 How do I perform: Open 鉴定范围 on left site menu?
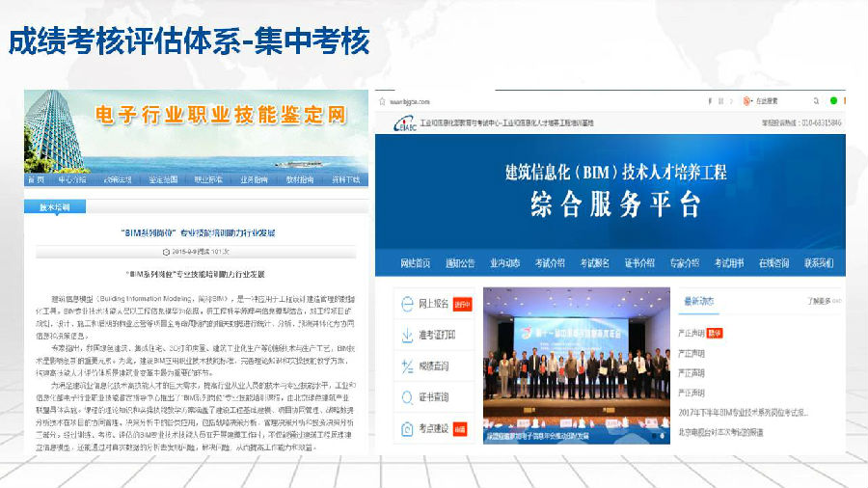[163, 179]
